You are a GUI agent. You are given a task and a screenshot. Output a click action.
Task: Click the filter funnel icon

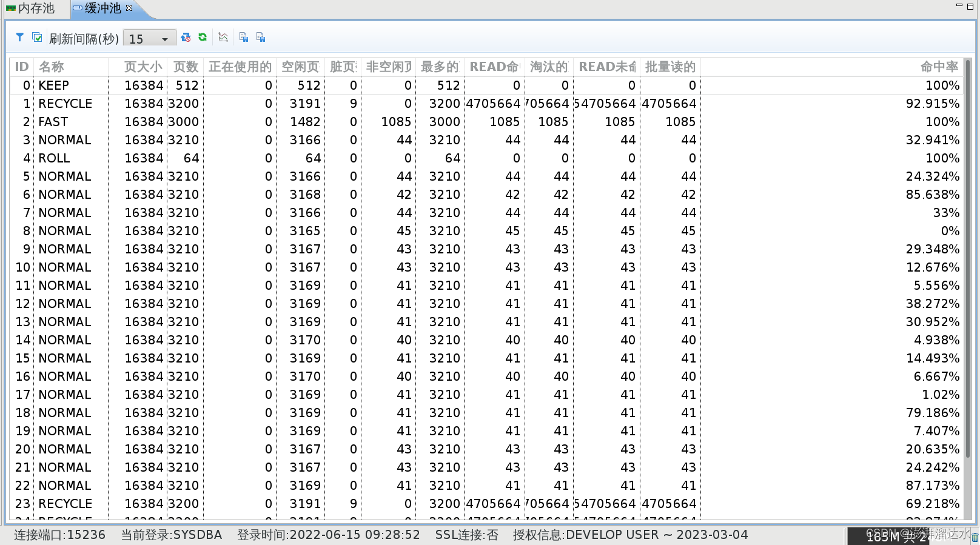pyautogui.click(x=19, y=38)
